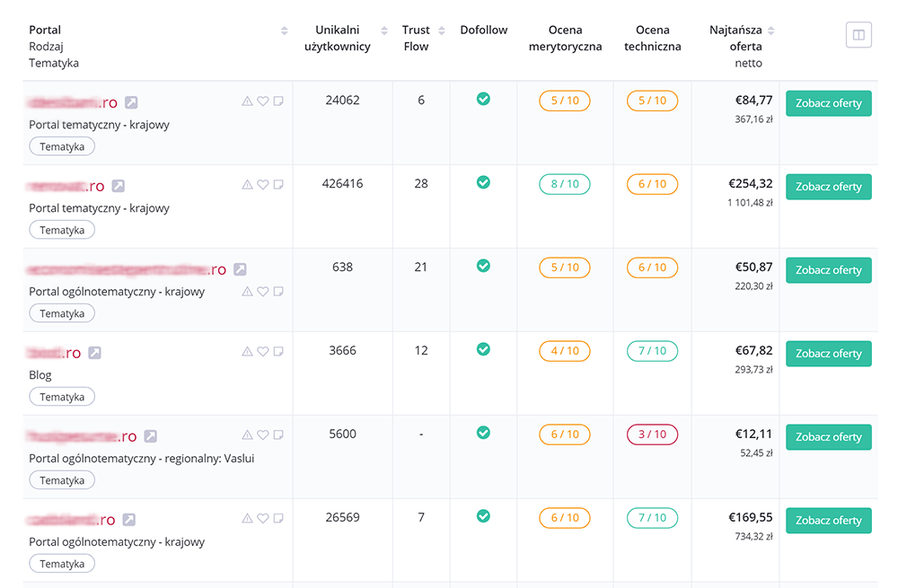Screen dimensions: 898x588
Task: Click the price €12,11
Action: point(753,434)
